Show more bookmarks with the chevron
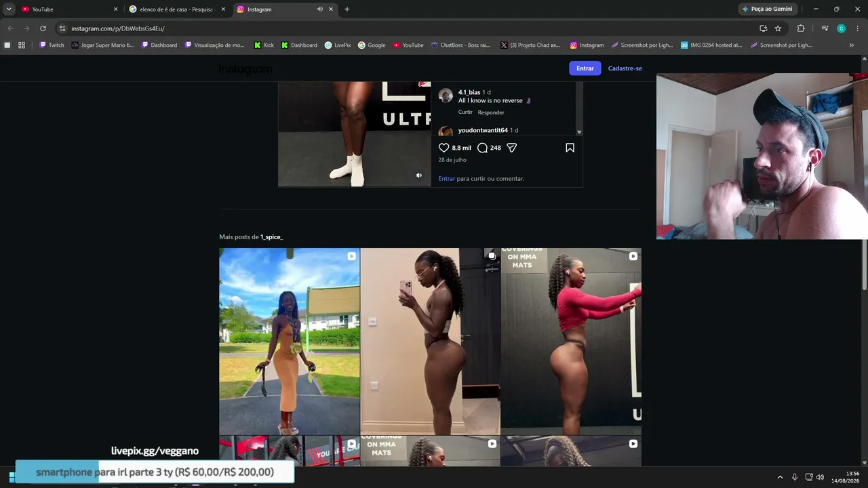 (x=852, y=45)
